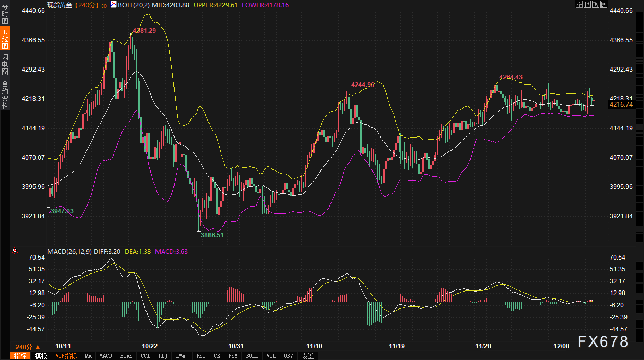This screenshot has width=644, height=360.
Task: Click the BOLL indicator chart icon
Action: pos(114,5)
